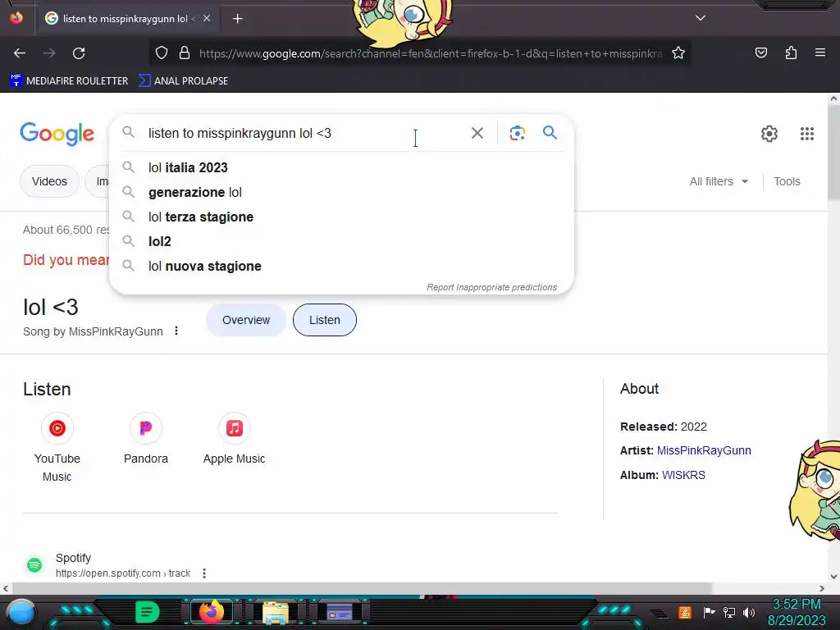This screenshot has width=840, height=630.
Task: Open the MissPinkRayGunn artist link
Action: pyautogui.click(x=703, y=450)
